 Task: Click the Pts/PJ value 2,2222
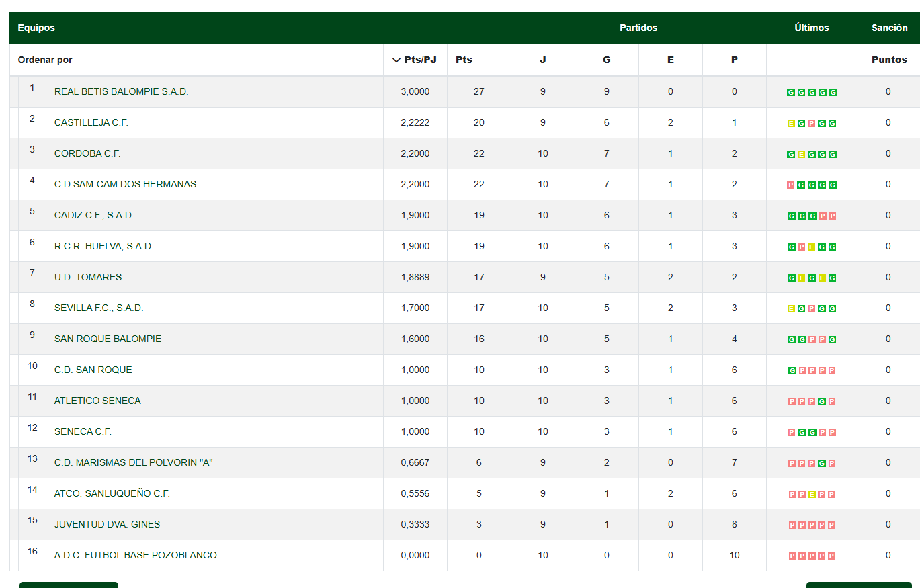[x=415, y=122]
